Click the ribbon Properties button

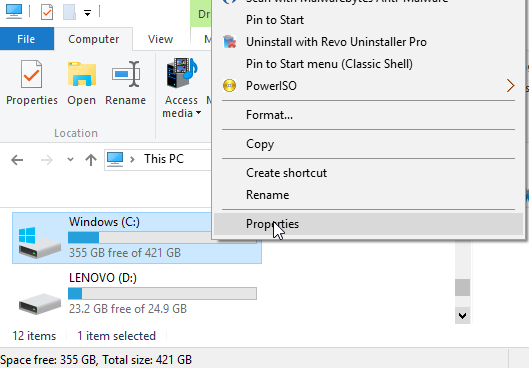pyautogui.click(x=32, y=83)
